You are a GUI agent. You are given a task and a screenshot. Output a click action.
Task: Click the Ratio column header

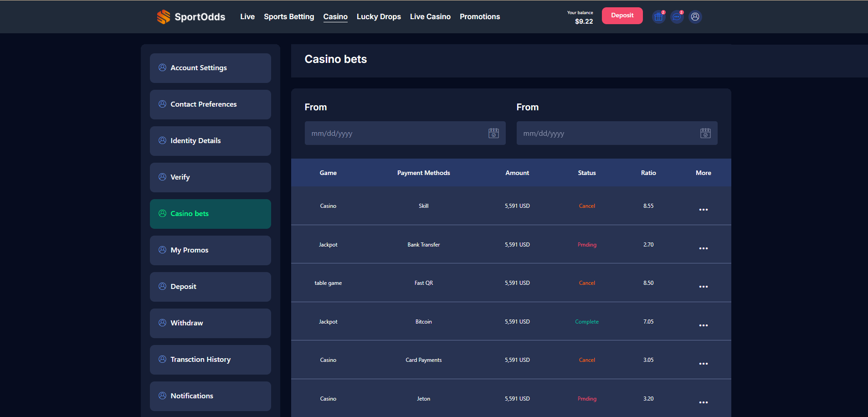click(x=648, y=173)
